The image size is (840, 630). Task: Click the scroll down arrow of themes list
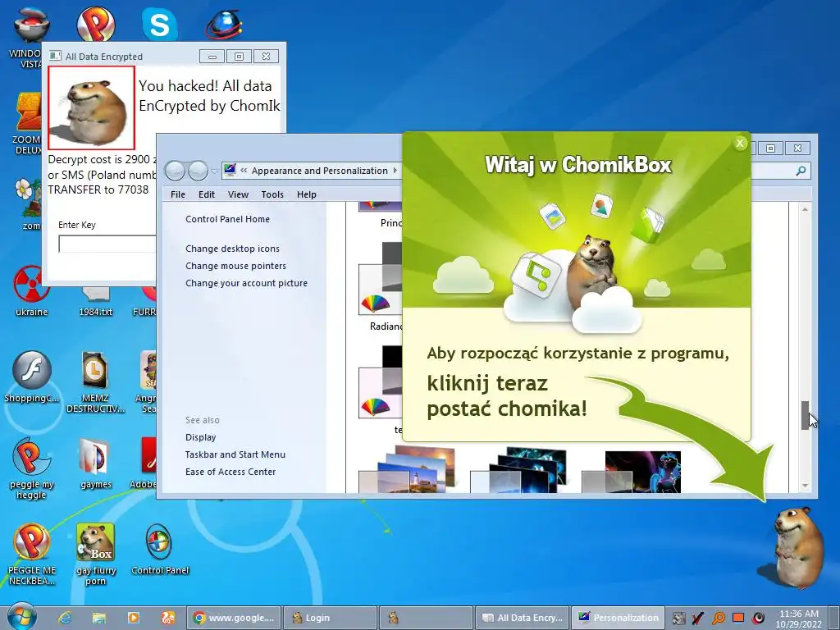(x=805, y=486)
